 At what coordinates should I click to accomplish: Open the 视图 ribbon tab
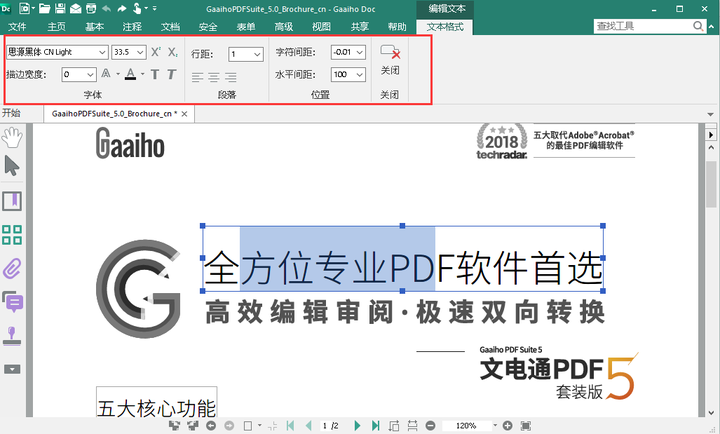321,27
